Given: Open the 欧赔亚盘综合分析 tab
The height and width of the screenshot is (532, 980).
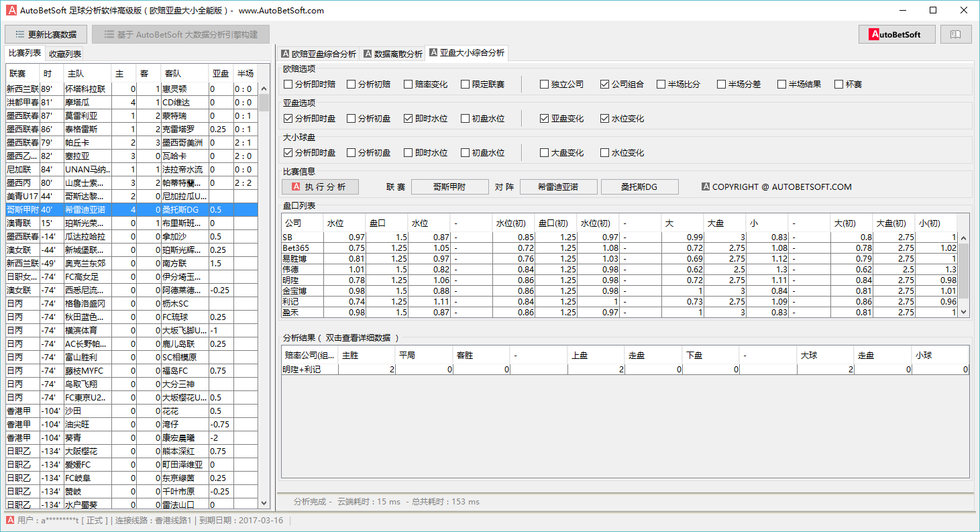Looking at the screenshot, I should tap(319, 54).
